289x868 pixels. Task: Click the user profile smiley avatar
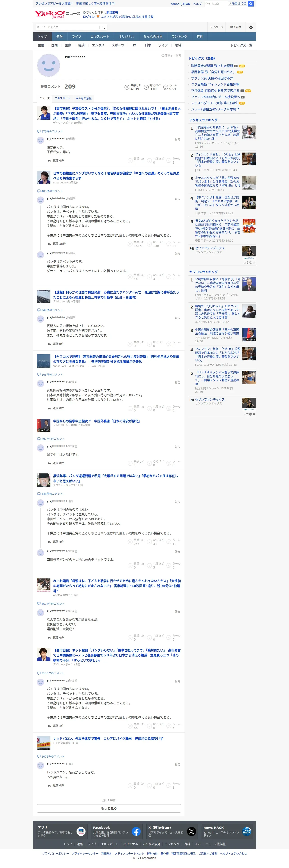[x=48, y=65]
